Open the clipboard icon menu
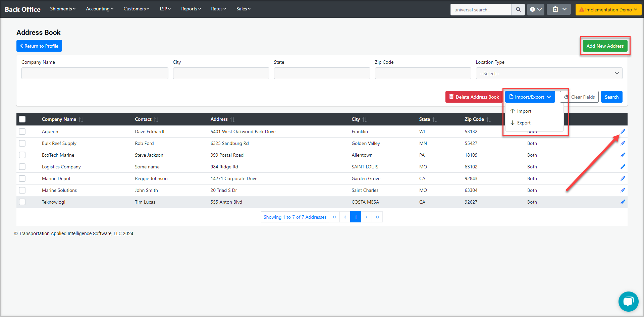The height and width of the screenshot is (317, 644). 559,10
